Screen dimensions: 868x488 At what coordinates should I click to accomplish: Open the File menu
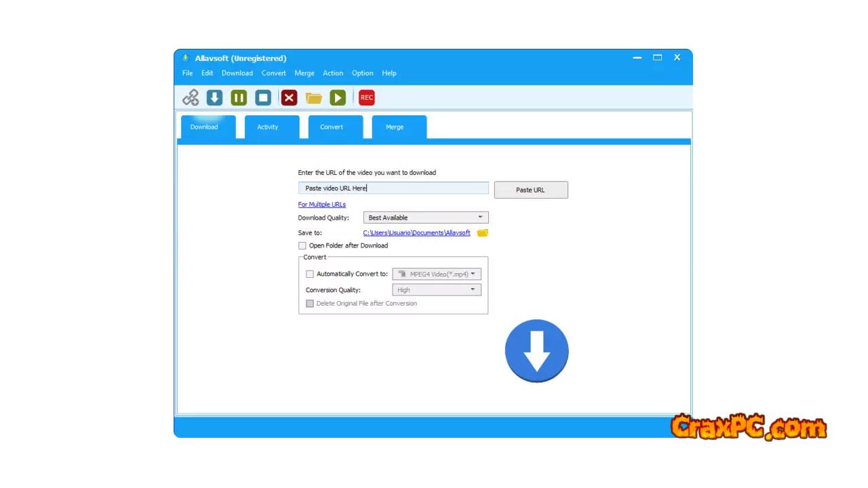(187, 73)
